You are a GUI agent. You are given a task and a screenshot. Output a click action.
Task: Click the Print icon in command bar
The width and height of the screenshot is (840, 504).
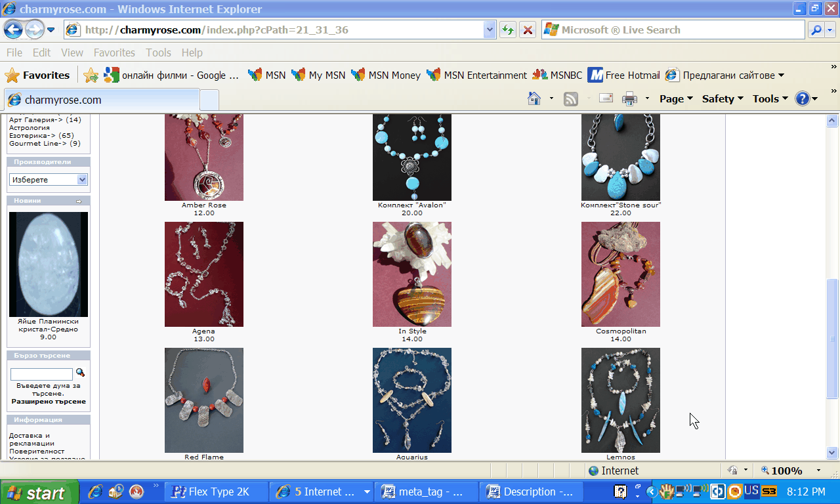(x=629, y=99)
